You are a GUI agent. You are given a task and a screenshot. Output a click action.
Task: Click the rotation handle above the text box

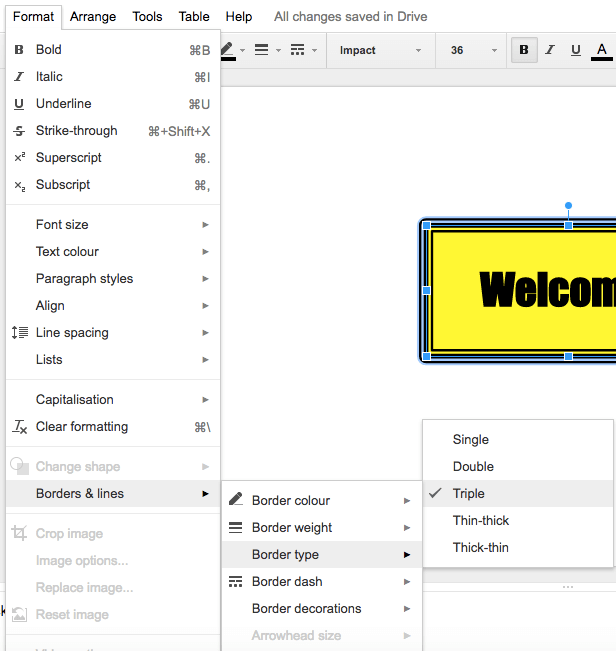(x=568, y=206)
